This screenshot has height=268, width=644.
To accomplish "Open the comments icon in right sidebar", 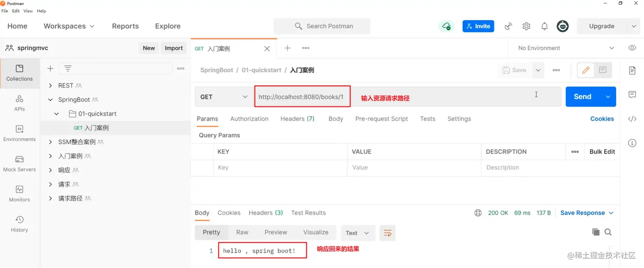I will [x=632, y=94].
